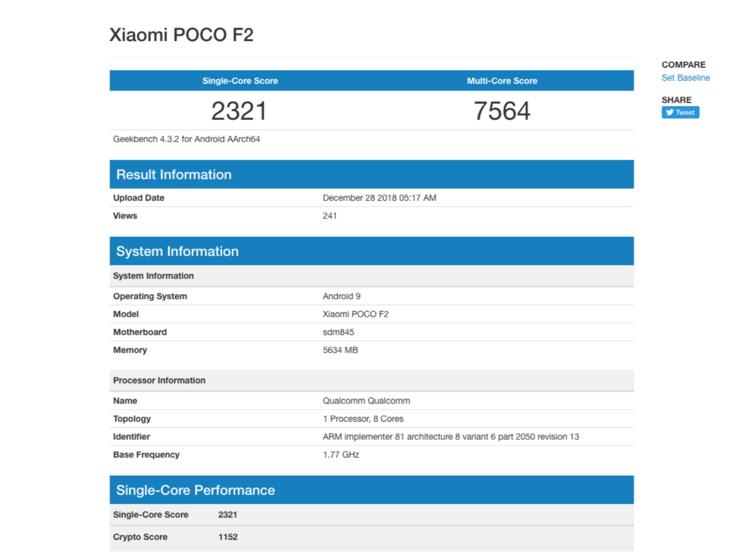The image size is (756, 555).
Task: Click the Multi-Core Score column header
Action: pos(502,81)
